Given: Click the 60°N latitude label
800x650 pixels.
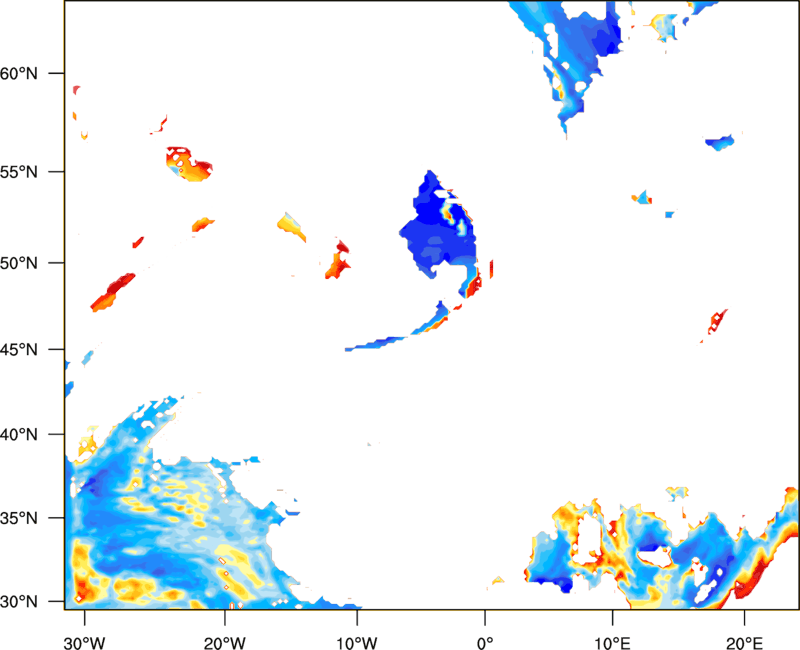Looking at the screenshot, I should pyautogui.click(x=19, y=73).
